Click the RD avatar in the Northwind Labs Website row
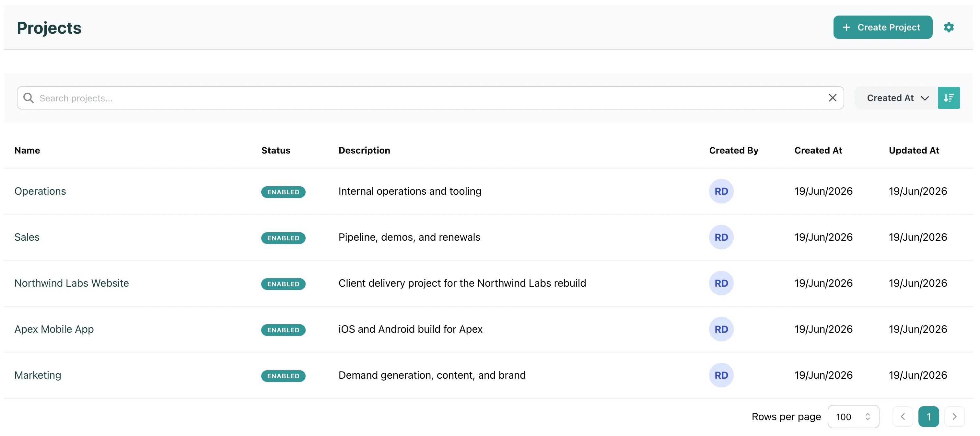Screen dimensions: 980x436 pos(721,283)
